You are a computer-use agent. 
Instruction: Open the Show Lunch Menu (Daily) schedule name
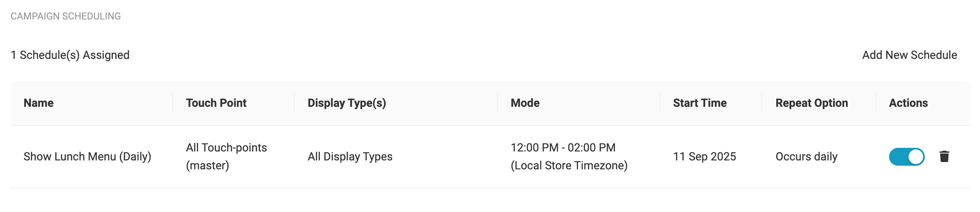point(87,157)
